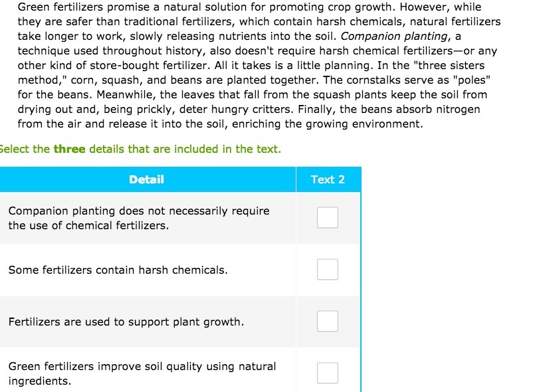Click the detail text 'Green fertilizers improve soil quality'
The image size is (533, 392).
coord(142,373)
